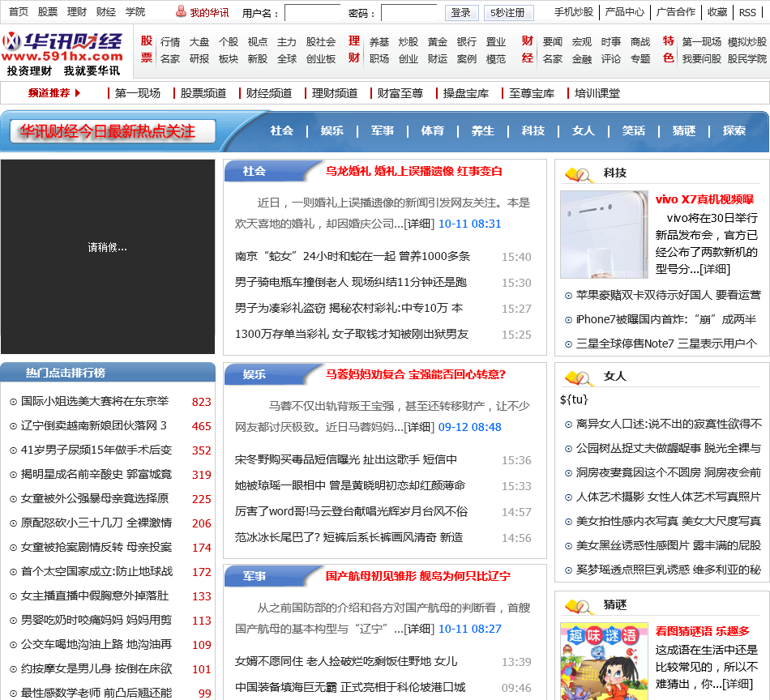
Task: Select the 养生 tab in blue bar
Action: point(483,130)
